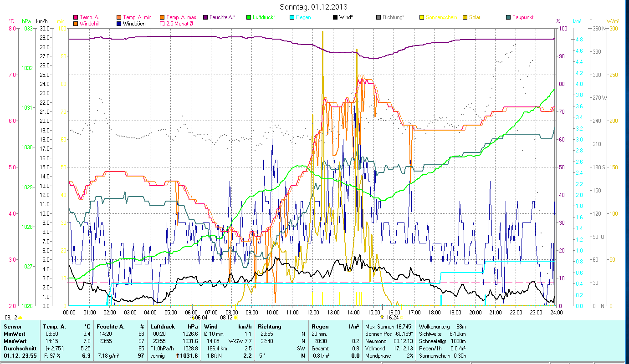Viewport: 629px width, 364px height.
Task: Click the dark blue Windböen legend square
Action: 119,24
